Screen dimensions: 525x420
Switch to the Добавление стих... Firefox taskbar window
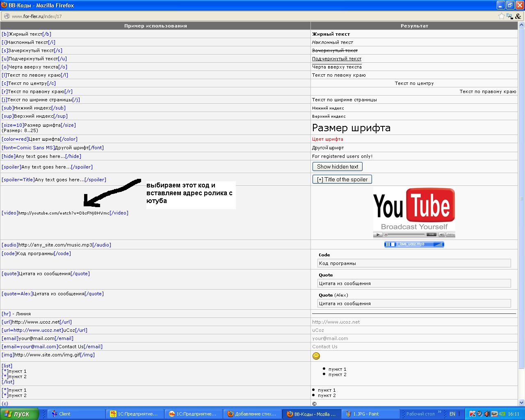(252, 414)
